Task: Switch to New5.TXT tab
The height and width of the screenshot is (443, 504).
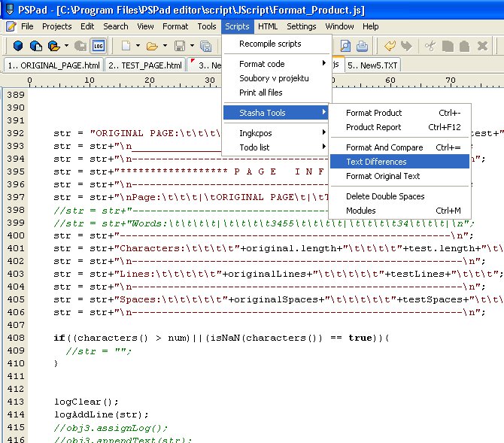Action: coord(372,65)
